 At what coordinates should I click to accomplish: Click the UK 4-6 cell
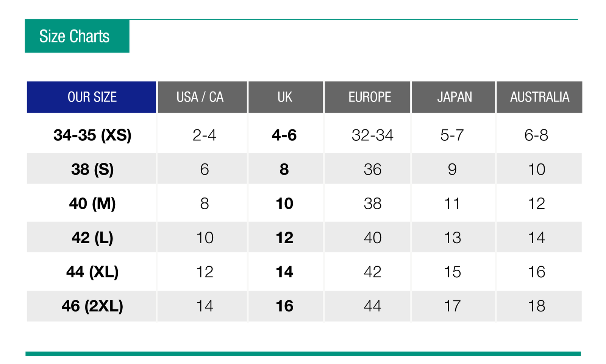pos(284,135)
